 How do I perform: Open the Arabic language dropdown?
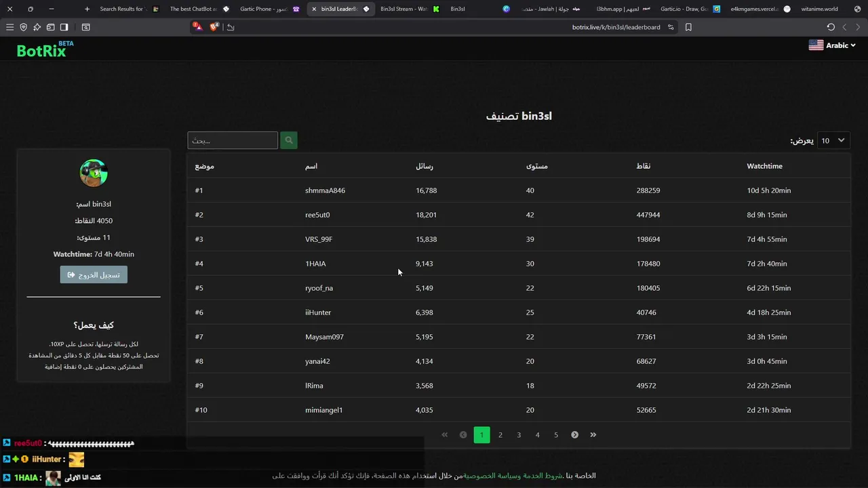coord(832,45)
